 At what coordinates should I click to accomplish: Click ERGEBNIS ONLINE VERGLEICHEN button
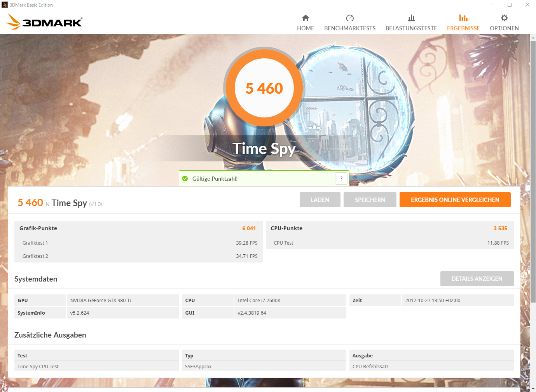click(x=455, y=200)
